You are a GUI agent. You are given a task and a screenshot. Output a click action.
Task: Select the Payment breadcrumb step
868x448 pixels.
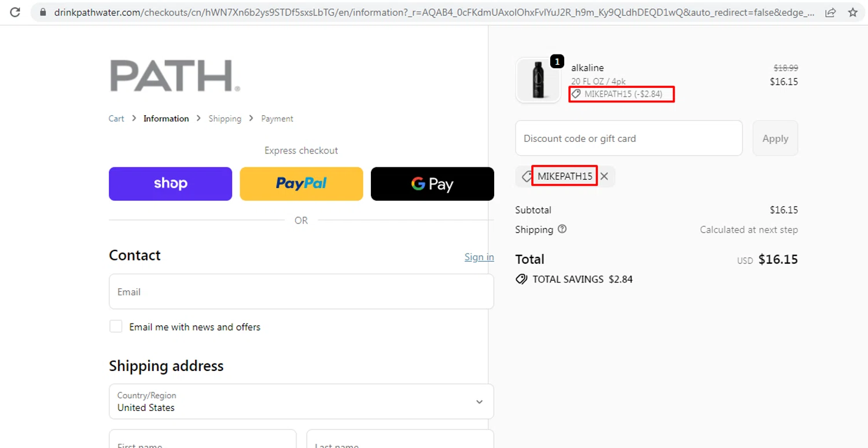coord(277,119)
